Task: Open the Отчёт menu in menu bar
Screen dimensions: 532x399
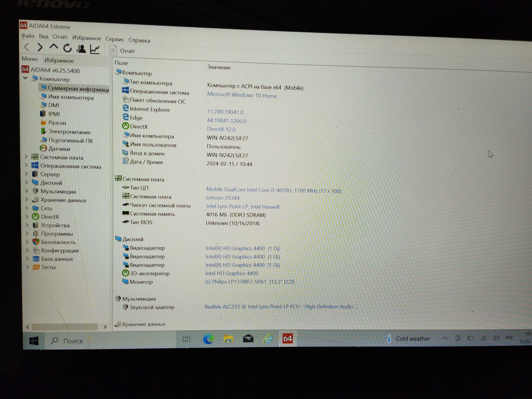Action: pos(60,37)
